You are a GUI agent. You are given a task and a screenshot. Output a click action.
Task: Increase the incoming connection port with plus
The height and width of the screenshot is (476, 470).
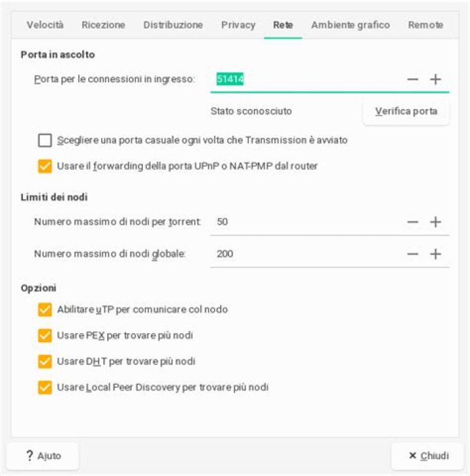click(435, 80)
